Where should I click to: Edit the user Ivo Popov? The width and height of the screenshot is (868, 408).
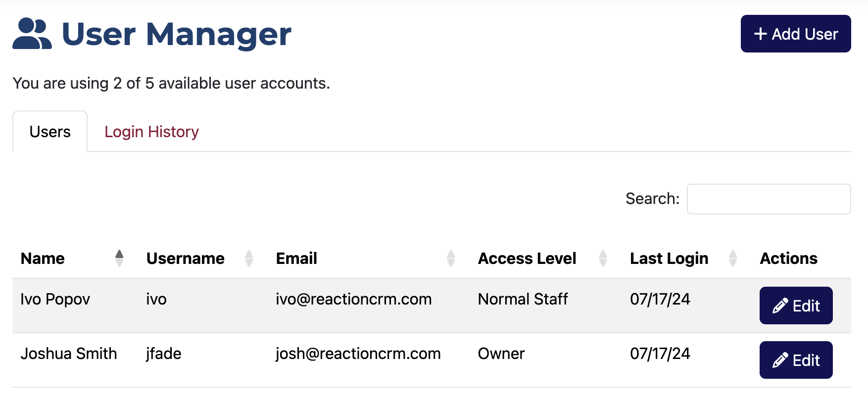click(796, 306)
